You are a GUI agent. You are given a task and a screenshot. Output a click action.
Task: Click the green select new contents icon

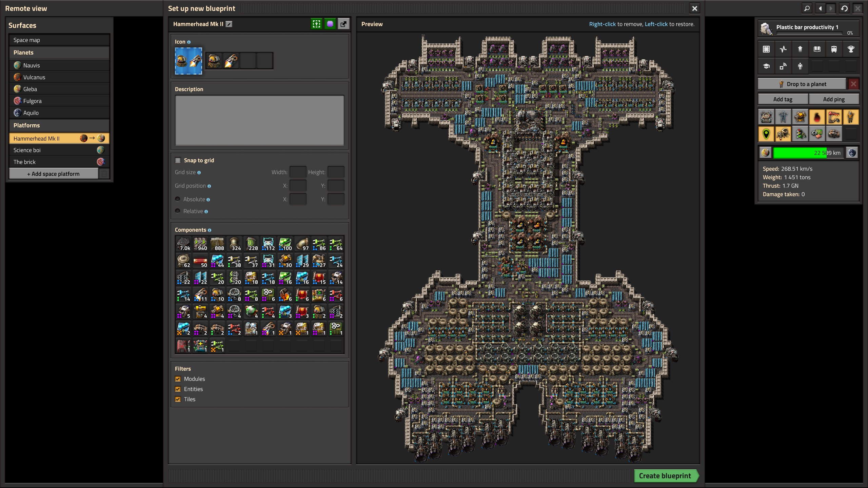[x=316, y=24]
